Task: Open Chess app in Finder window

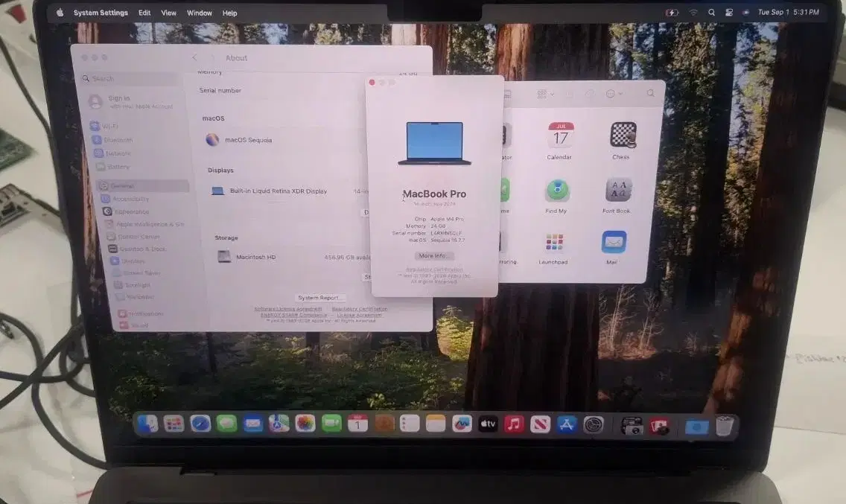Action: 623,140
